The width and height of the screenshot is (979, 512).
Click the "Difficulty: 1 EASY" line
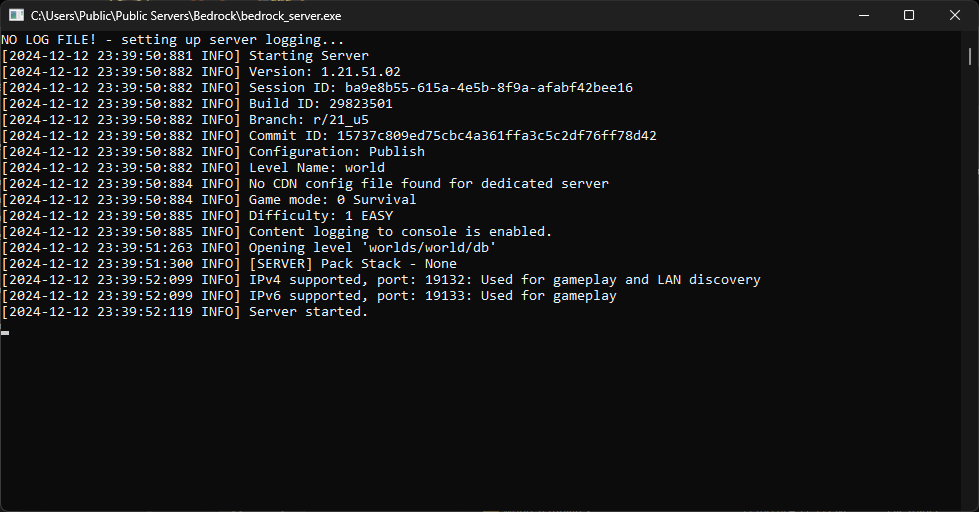pyautogui.click(x=320, y=216)
